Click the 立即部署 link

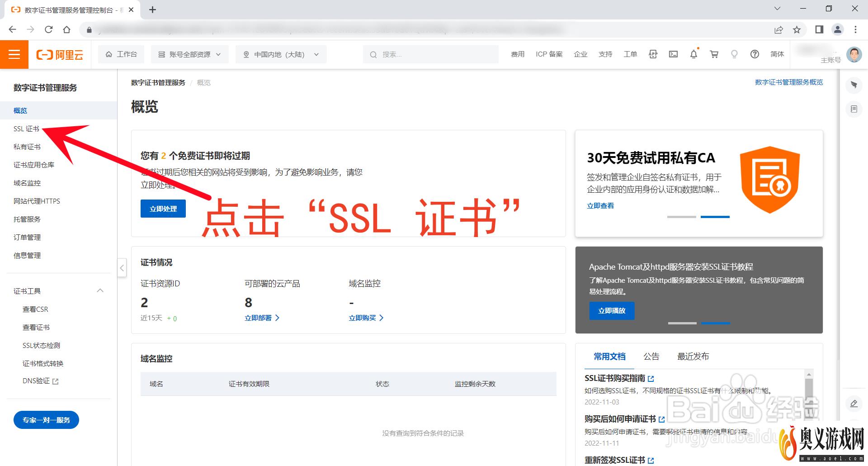pos(262,318)
